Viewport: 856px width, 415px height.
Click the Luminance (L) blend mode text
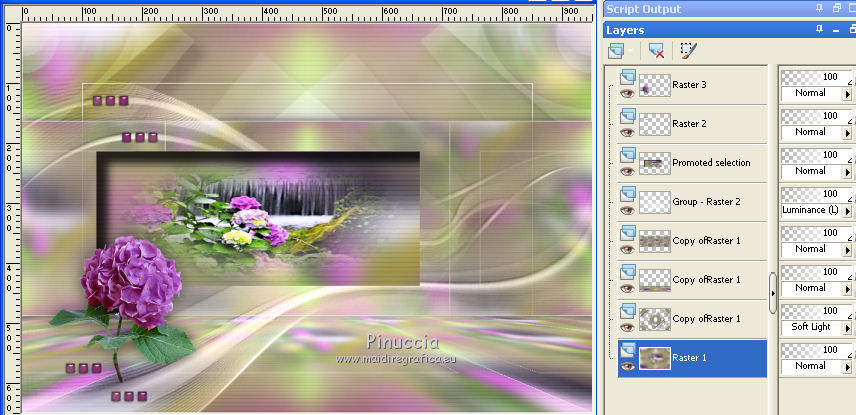coord(810,210)
